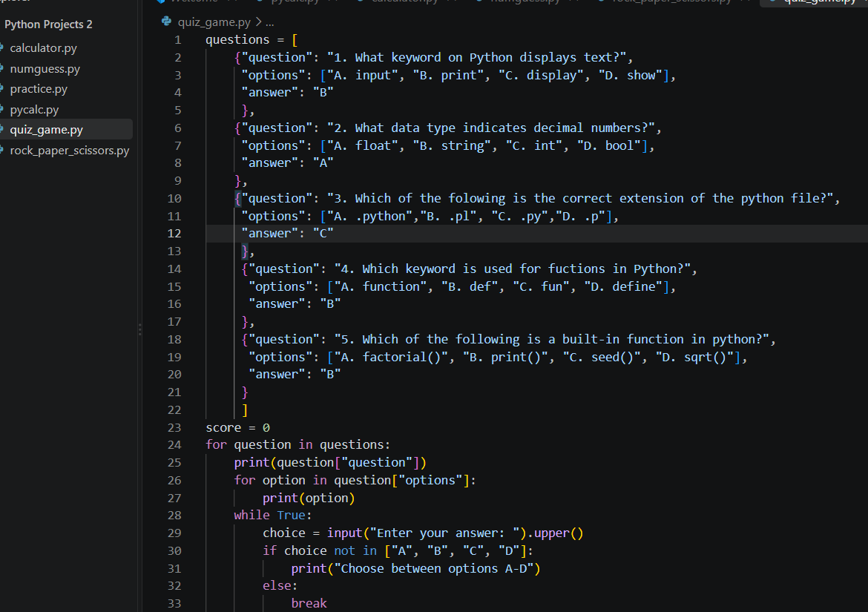Select practice.py in the Explorer
868x612 pixels.
coord(39,89)
